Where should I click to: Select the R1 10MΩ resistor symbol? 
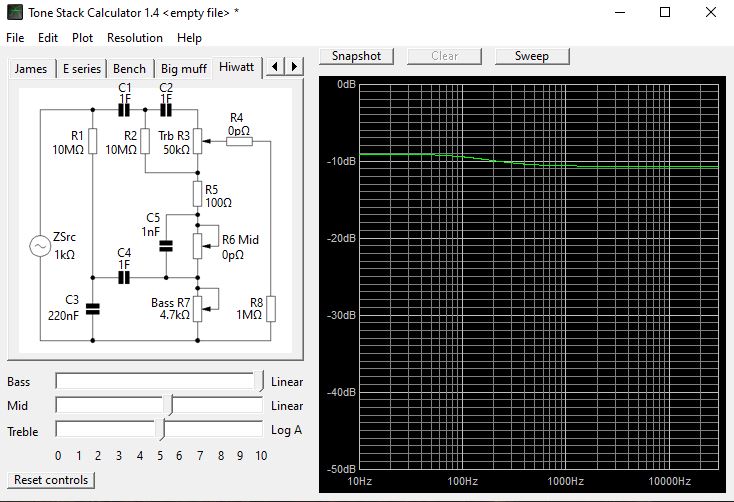pos(93,141)
